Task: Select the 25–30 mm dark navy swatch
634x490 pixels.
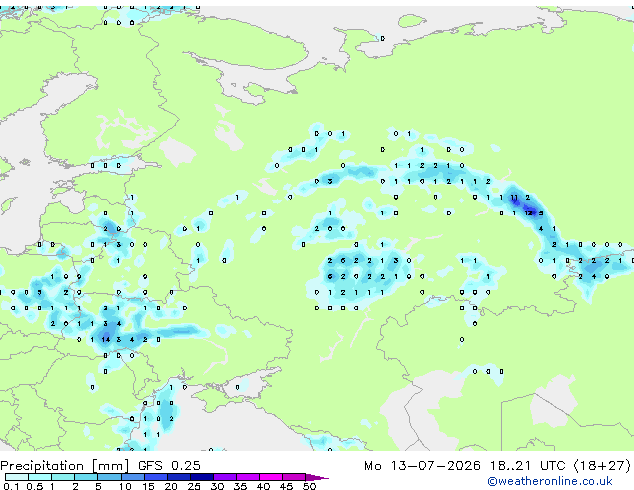Action: tap(202, 477)
